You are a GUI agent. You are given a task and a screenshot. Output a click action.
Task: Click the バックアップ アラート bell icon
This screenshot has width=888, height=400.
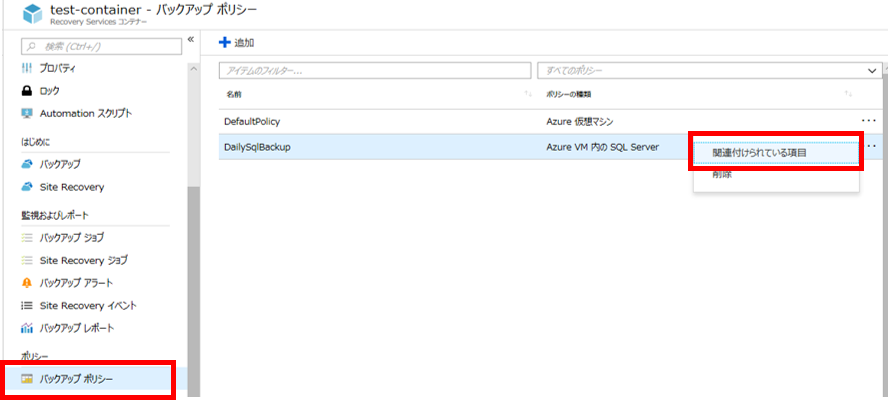(x=27, y=283)
